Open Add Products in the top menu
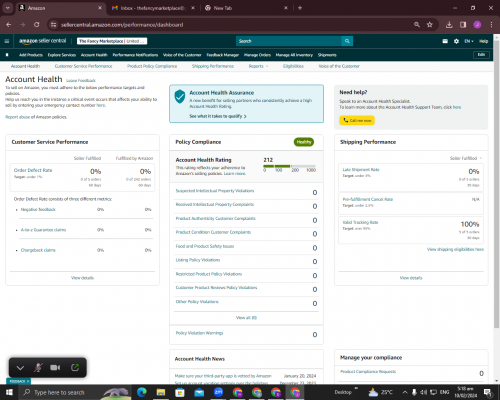 click(x=31, y=55)
